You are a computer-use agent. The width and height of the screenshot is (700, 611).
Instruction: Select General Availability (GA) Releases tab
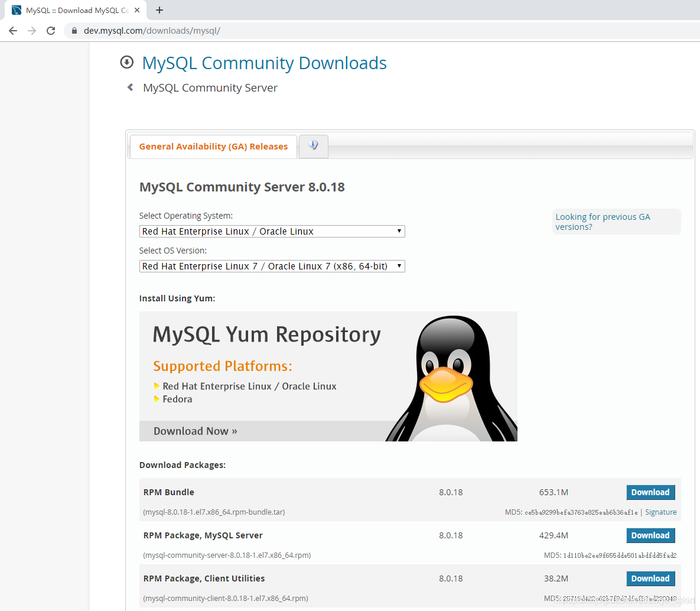click(x=213, y=147)
